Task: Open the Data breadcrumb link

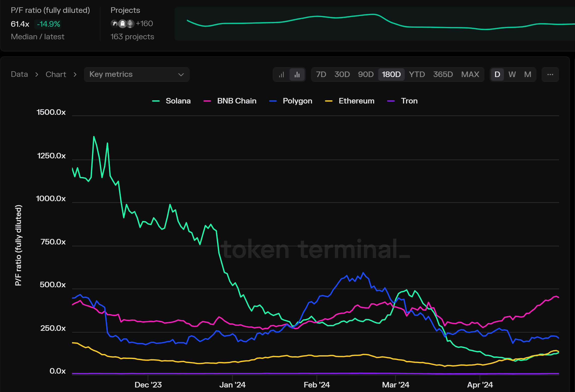Action: pos(19,75)
